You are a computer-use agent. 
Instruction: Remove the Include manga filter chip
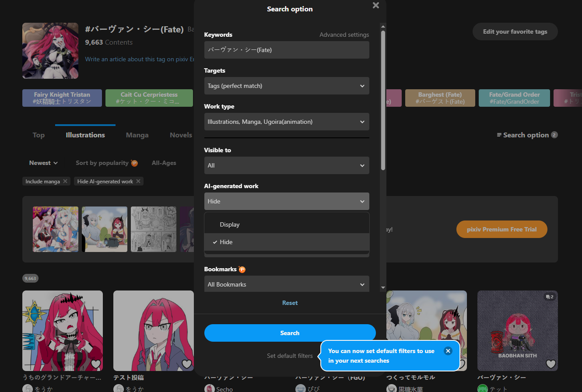point(65,181)
